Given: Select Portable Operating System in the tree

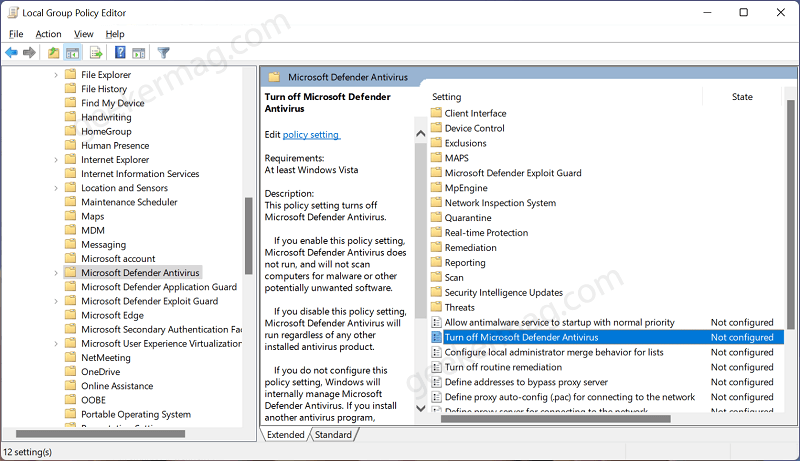Looking at the screenshot, I should [x=136, y=414].
